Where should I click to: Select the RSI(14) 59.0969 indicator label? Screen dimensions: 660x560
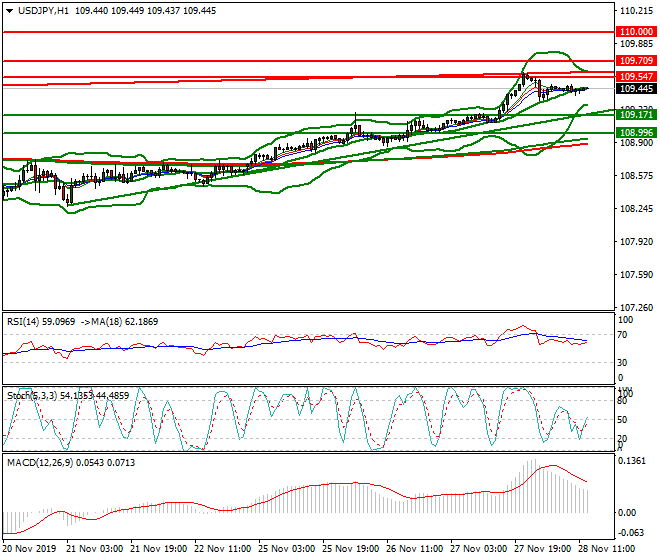point(41,322)
